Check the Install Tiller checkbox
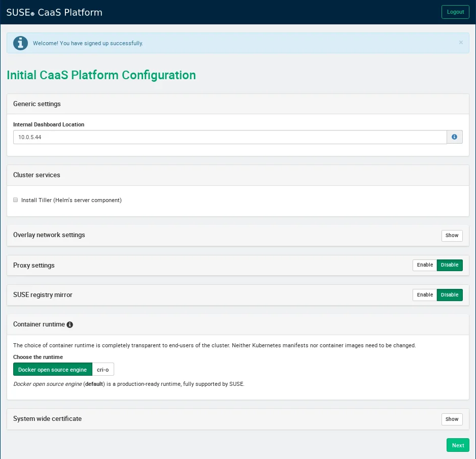The width and height of the screenshot is (476, 459). coord(16,200)
